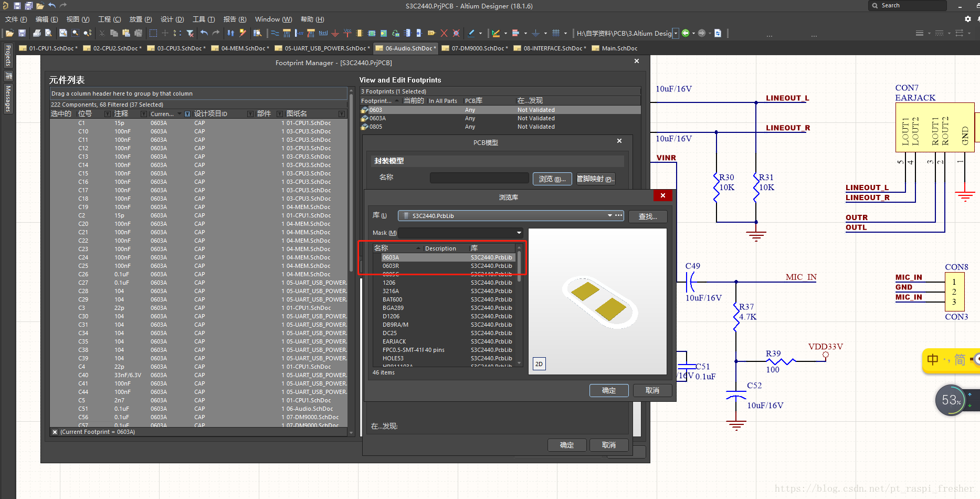
Task: Click the cut scissors toolbar icon
Action: [x=102, y=33]
